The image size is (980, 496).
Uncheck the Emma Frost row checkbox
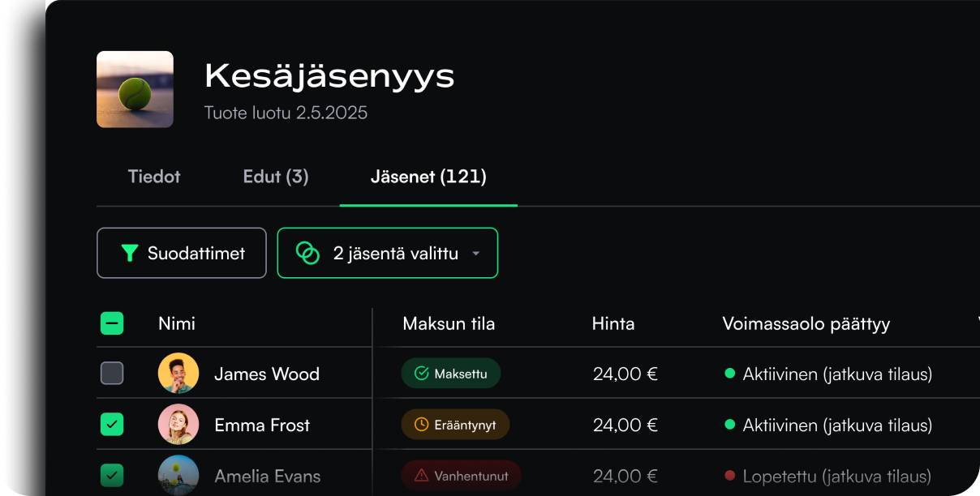112,425
